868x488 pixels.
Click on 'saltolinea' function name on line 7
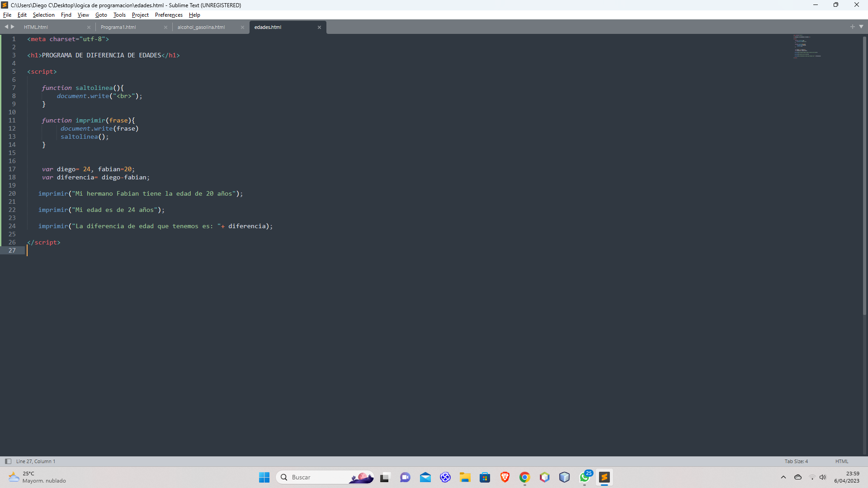pyautogui.click(x=94, y=88)
